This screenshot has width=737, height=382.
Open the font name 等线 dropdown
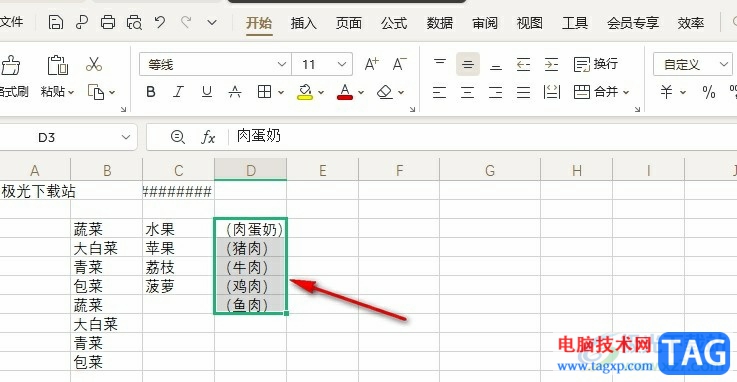pos(282,64)
